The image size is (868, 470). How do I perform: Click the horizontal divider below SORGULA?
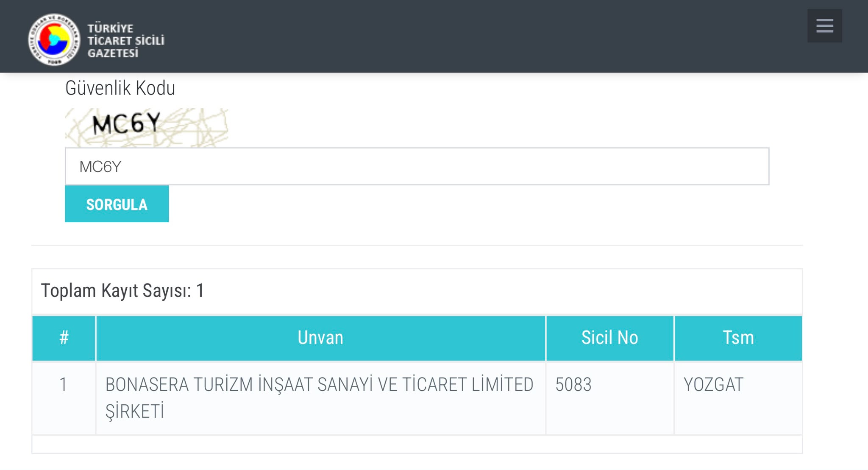click(417, 245)
